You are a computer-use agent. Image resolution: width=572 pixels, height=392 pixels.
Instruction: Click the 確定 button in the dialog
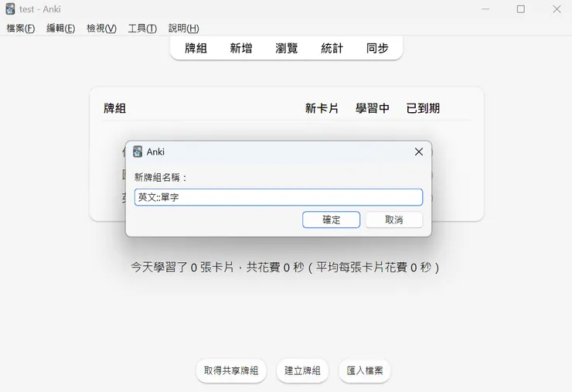[332, 220]
